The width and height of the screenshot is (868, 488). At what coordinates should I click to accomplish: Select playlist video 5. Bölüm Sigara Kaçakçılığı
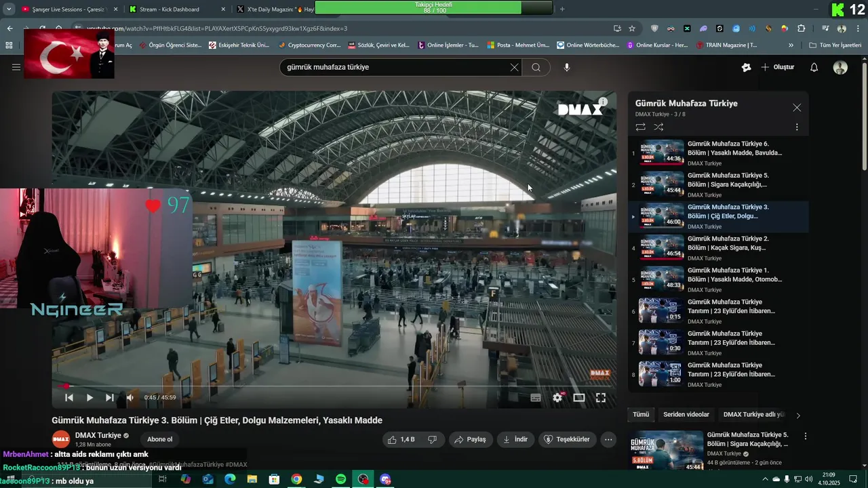(x=717, y=184)
